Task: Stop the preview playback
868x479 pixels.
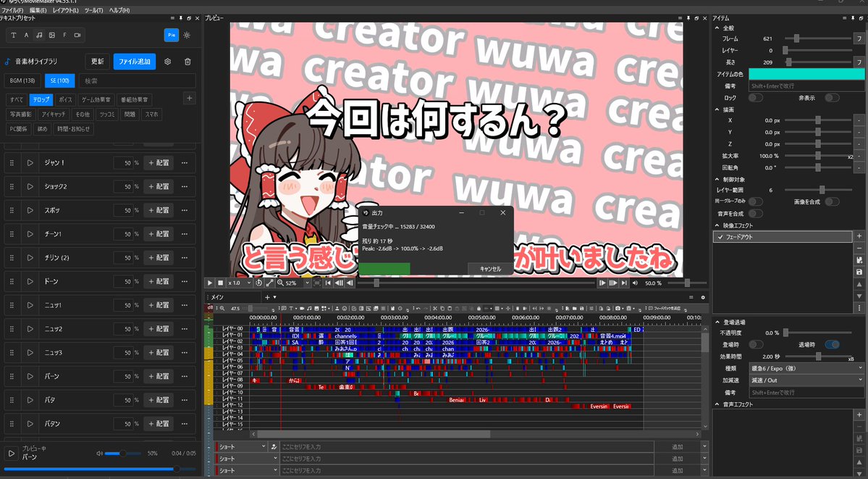Action: tap(220, 283)
